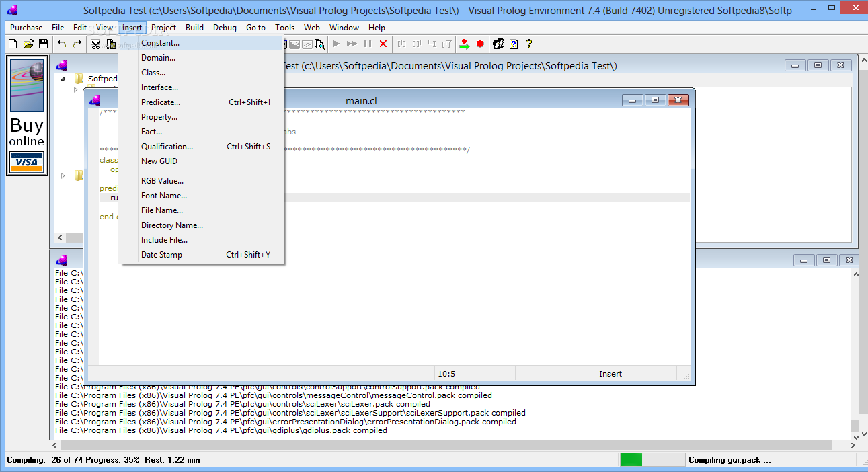Click the Browse magnifier toolbar icon
This screenshot has height=472, width=868.
point(320,44)
